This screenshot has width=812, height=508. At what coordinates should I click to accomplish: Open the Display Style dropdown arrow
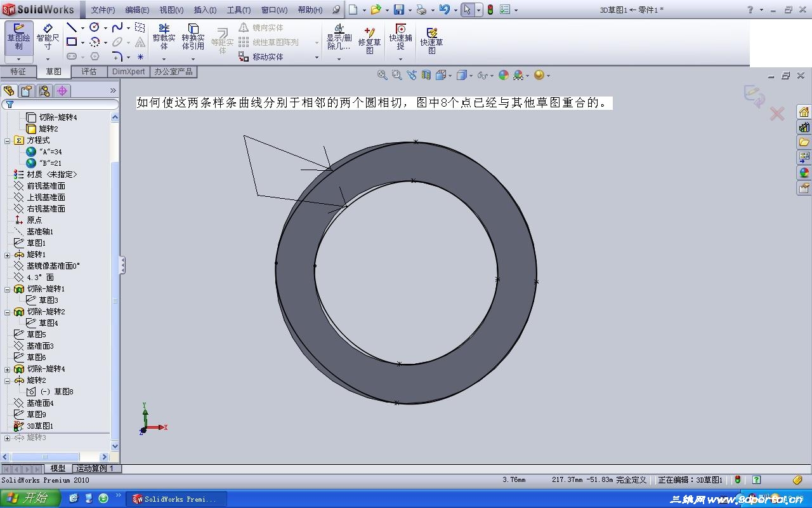pos(471,76)
